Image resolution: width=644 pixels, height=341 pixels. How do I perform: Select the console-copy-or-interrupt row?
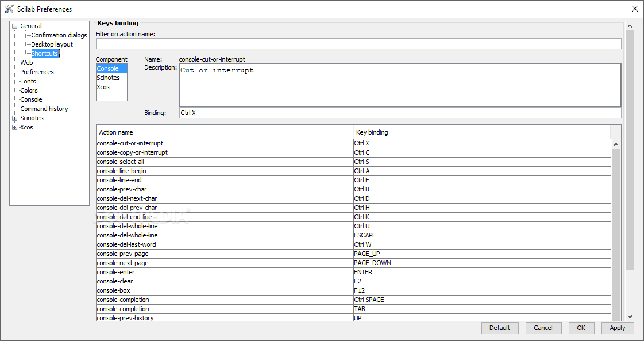(354, 152)
